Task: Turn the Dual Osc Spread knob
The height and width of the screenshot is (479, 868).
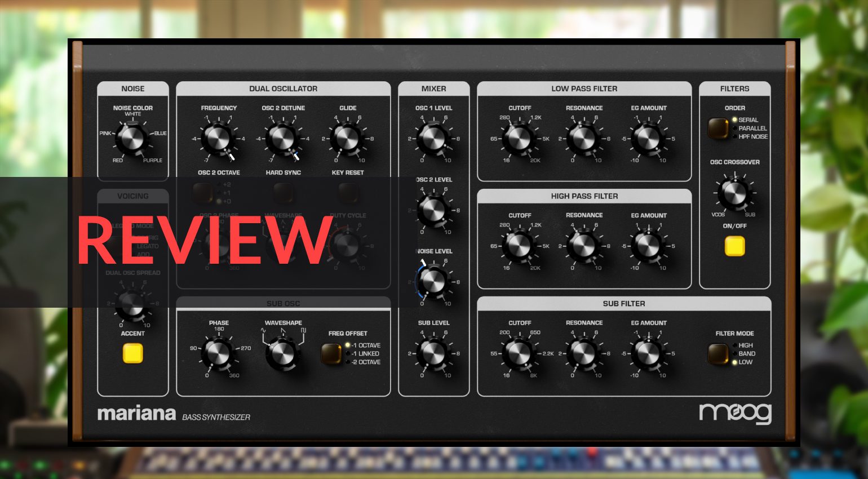Action: 133,304
